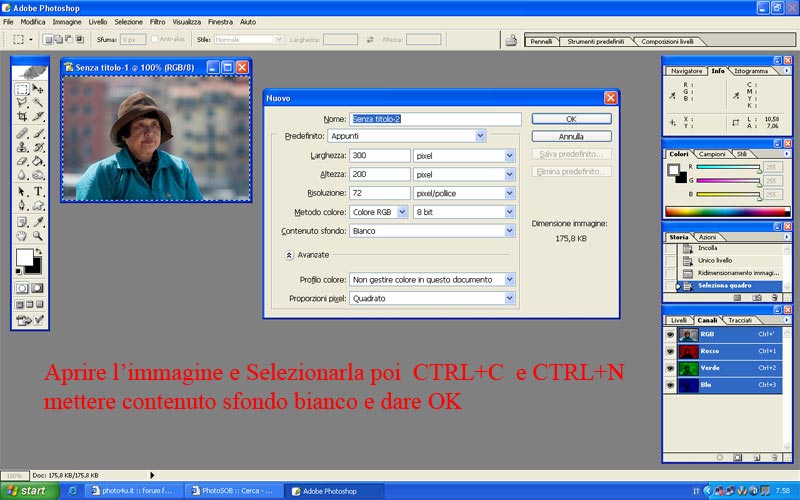800x500 pixels.
Task: Choose the Add to selection mode button
Action: pos(59,39)
